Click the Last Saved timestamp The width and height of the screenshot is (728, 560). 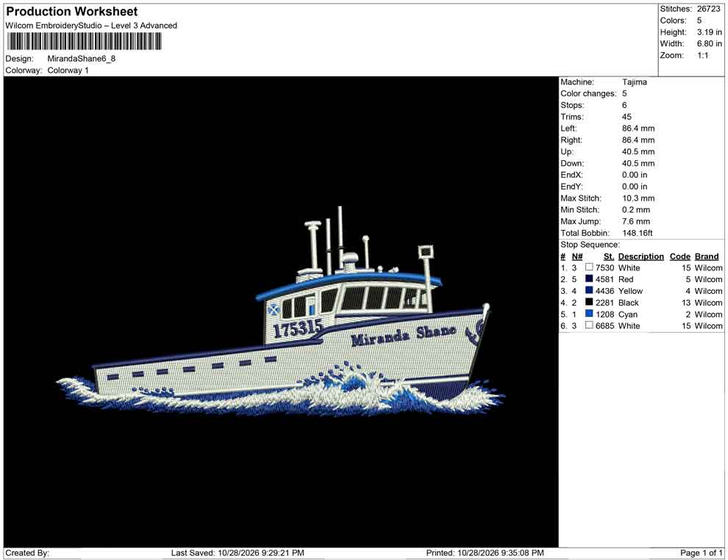238,553
